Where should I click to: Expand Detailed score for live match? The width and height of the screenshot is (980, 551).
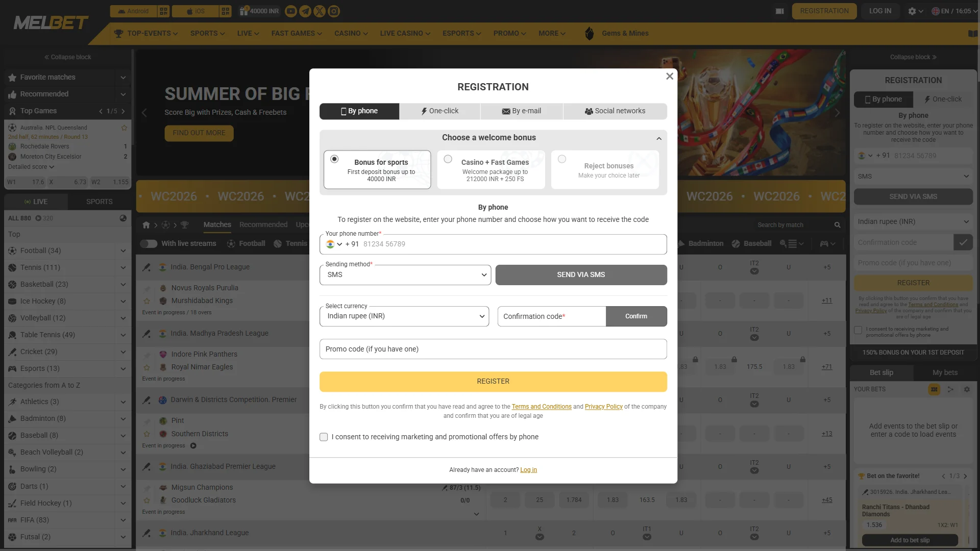point(31,167)
